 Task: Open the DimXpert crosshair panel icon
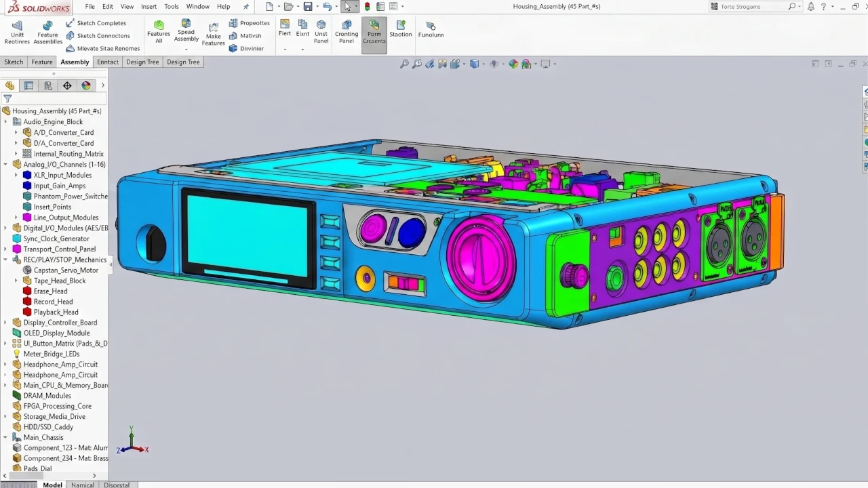pos(67,85)
